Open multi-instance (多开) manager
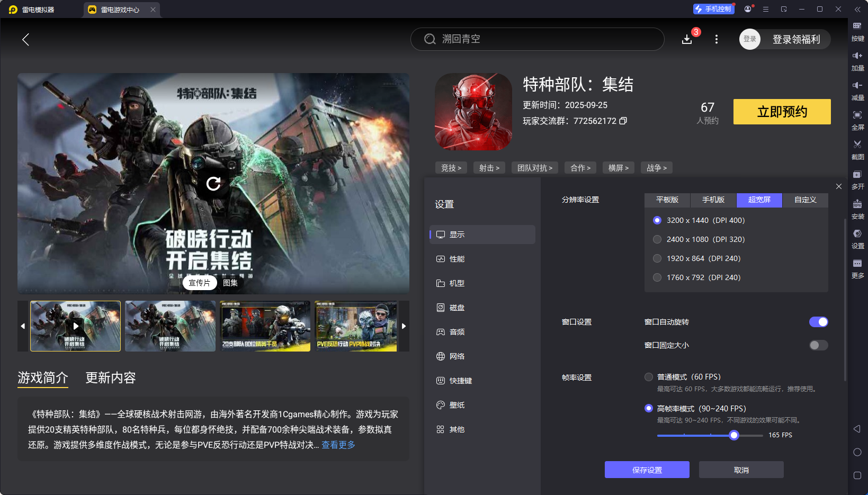Screen dimensions: 868x495 click(858, 174)
